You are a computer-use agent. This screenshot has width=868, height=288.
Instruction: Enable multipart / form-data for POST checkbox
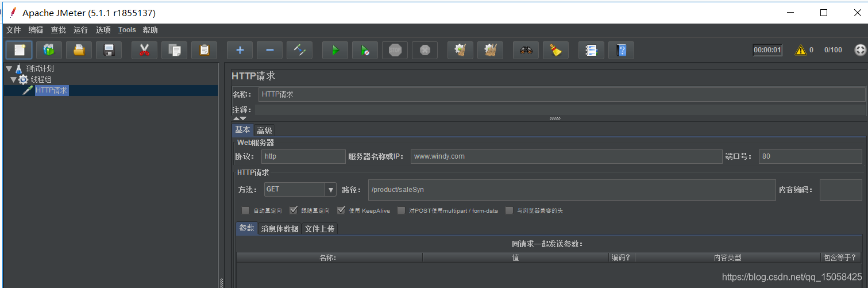point(402,210)
